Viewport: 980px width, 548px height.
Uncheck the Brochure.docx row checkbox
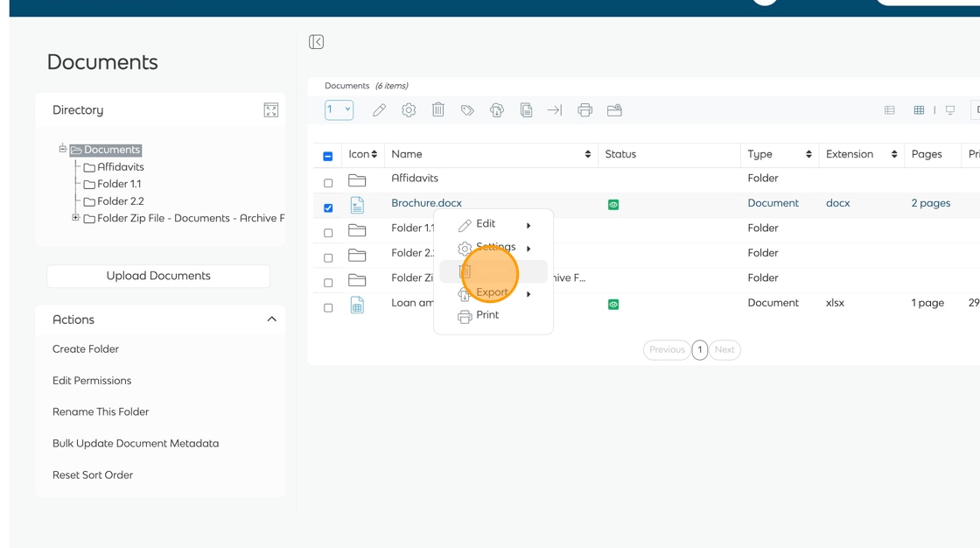pyautogui.click(x=328, y=208)
